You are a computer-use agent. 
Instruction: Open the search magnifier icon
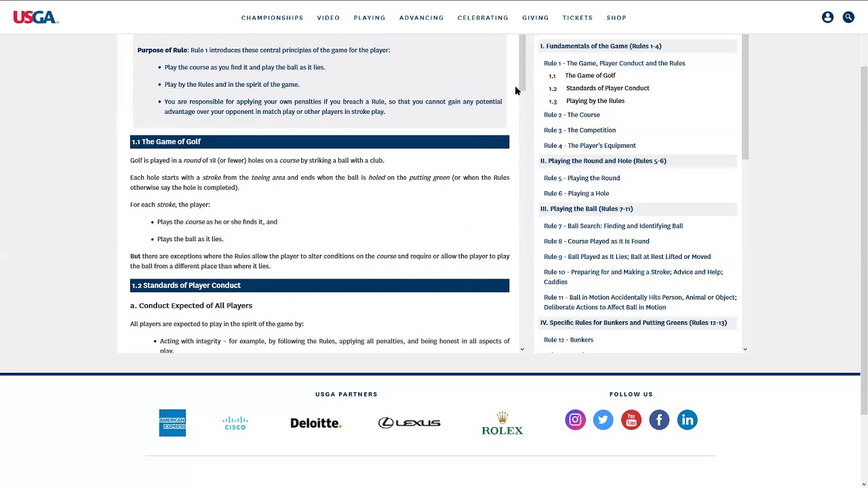tap(848, 18)
